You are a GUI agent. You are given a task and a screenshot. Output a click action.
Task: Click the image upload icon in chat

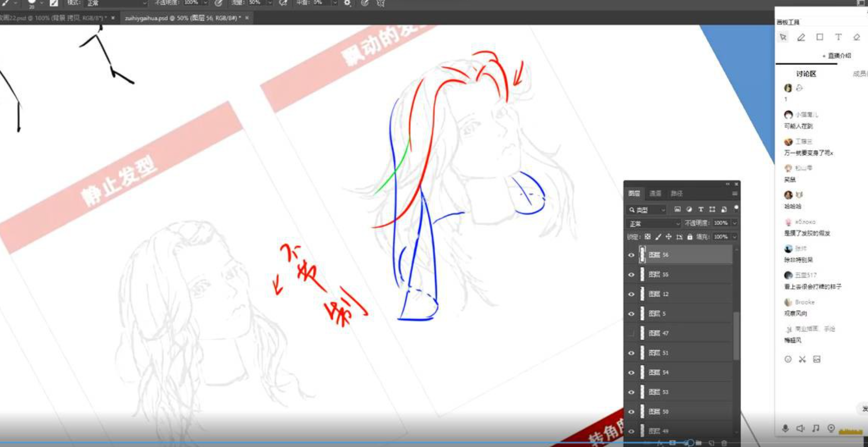coord(817,359)
